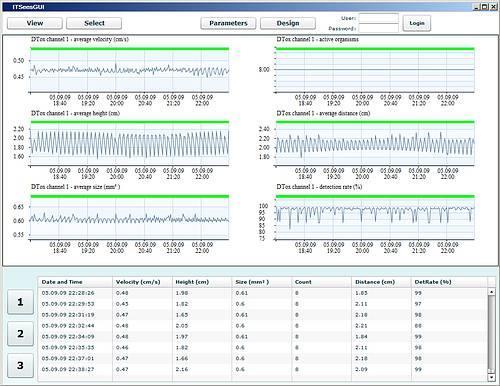
Task: Switch to channel 3 button
Action: (20, 365)
